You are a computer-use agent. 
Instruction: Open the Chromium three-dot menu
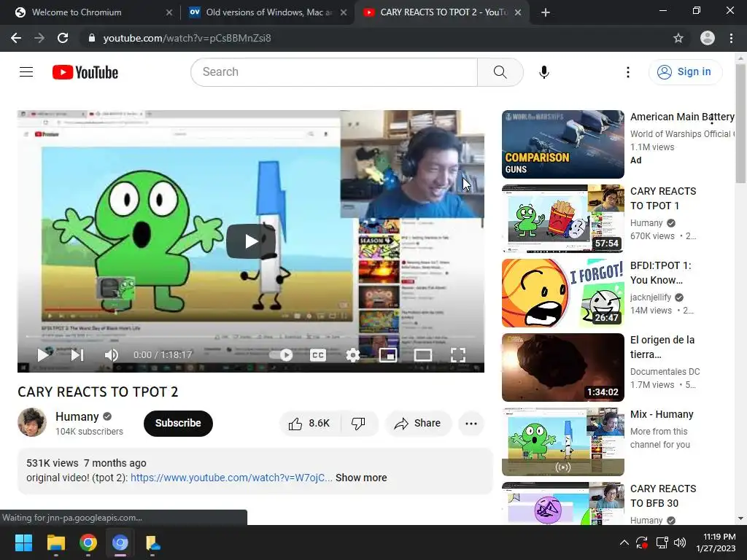(x=731, y=38)
